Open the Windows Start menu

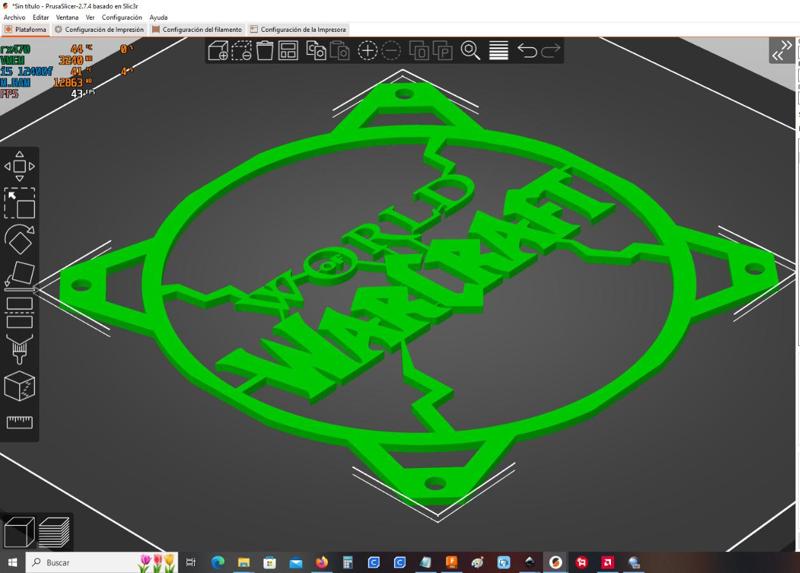[12, 562]
